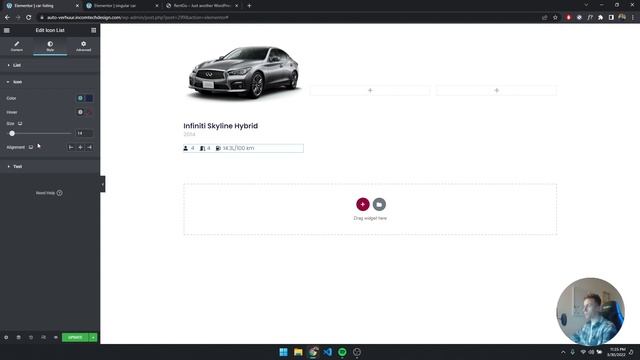Click the Preview Changes eye icon

click(56, 338)
